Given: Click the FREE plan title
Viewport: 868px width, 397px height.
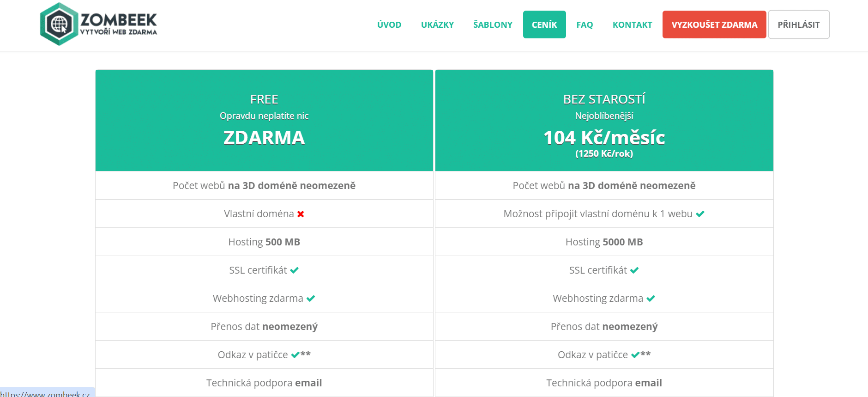Looking at the screenshot, I should tap(264, 99).
